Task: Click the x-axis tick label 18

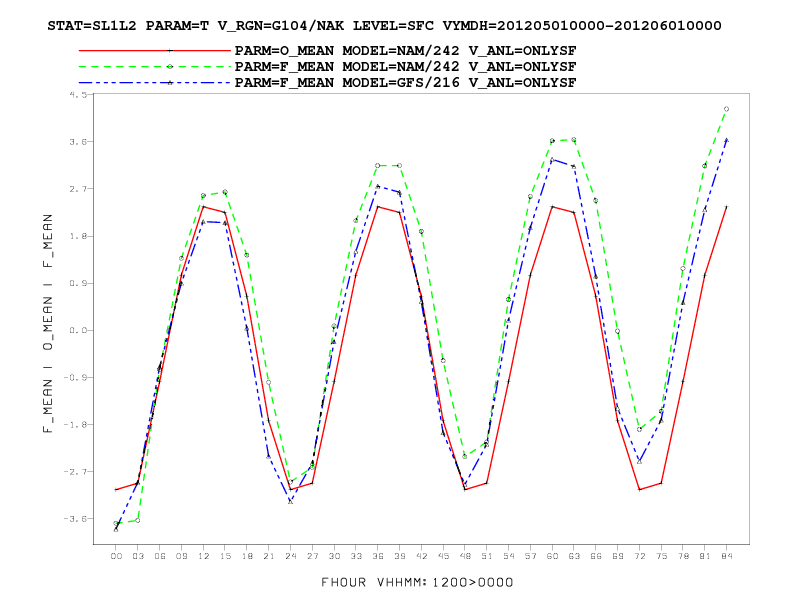Action: pos(247,556)
